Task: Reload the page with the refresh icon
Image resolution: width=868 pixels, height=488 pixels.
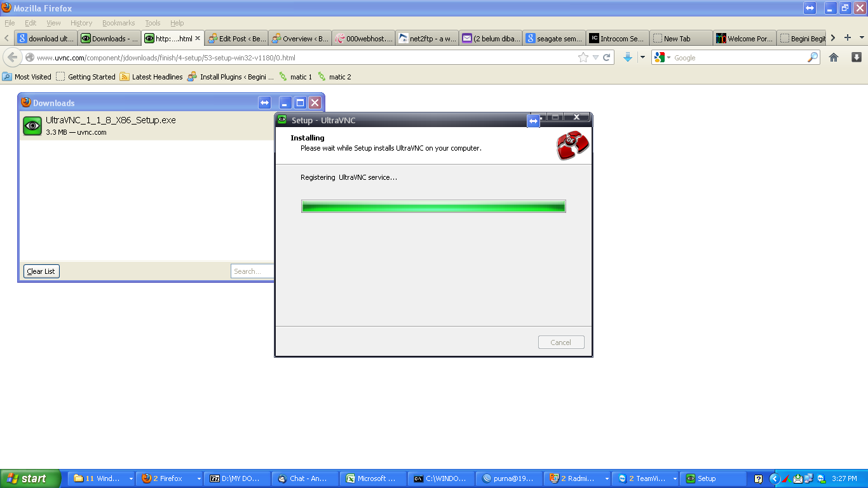Action: (607, 57)
